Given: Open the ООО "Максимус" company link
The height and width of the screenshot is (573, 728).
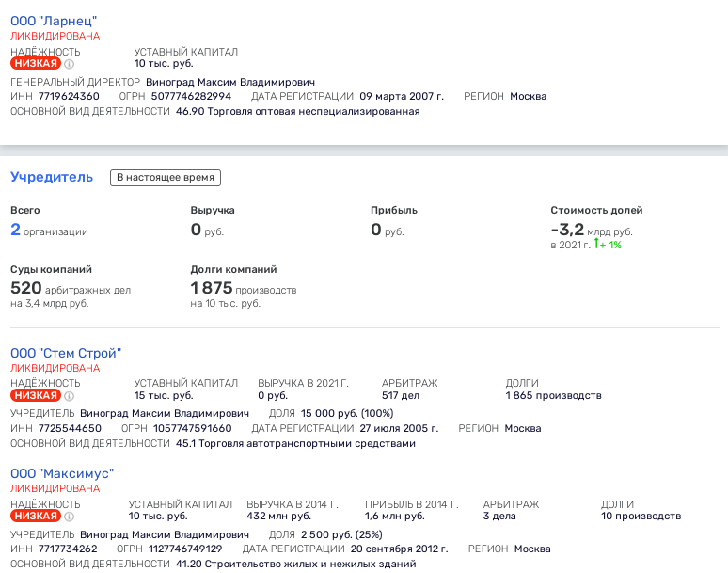Looking at the screenshot, I should (x=62, y=473).
